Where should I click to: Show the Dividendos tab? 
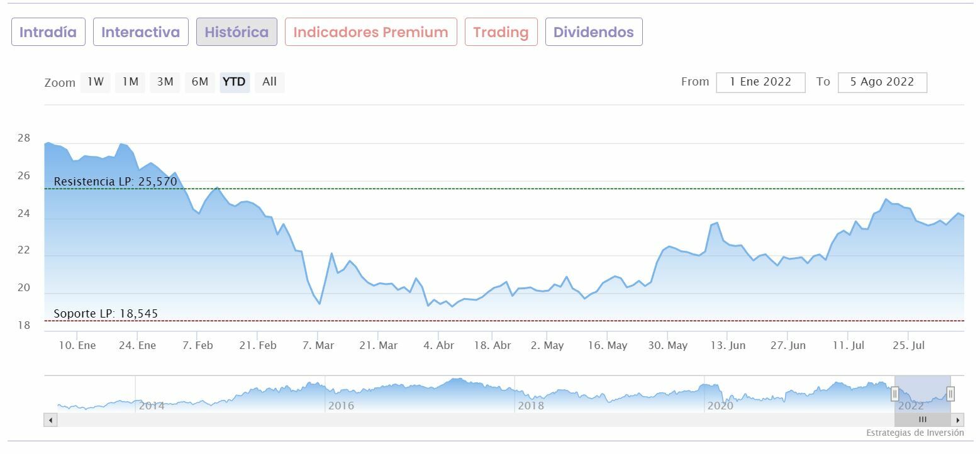(593, 32)
